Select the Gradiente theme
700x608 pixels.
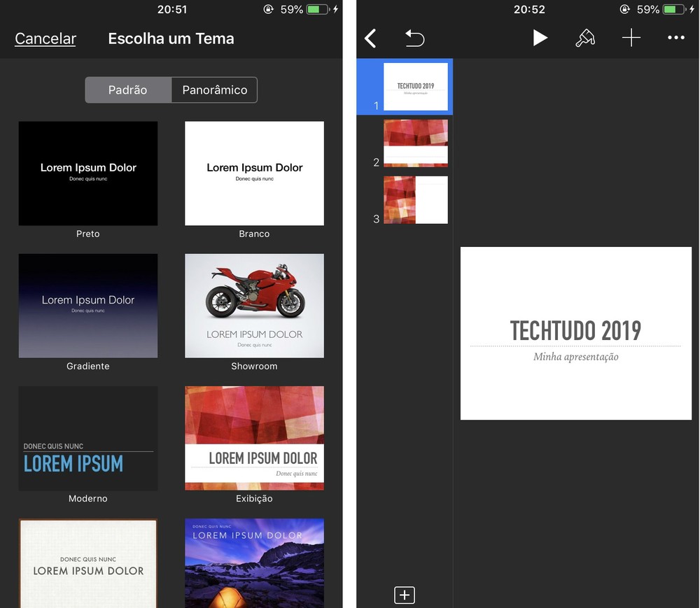[x=87, y=305]
